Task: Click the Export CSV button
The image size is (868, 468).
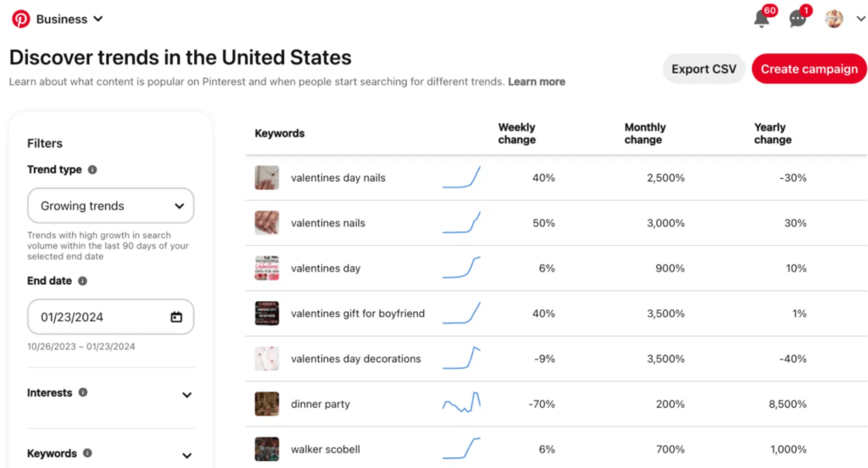Action: [x=704, y=70]
